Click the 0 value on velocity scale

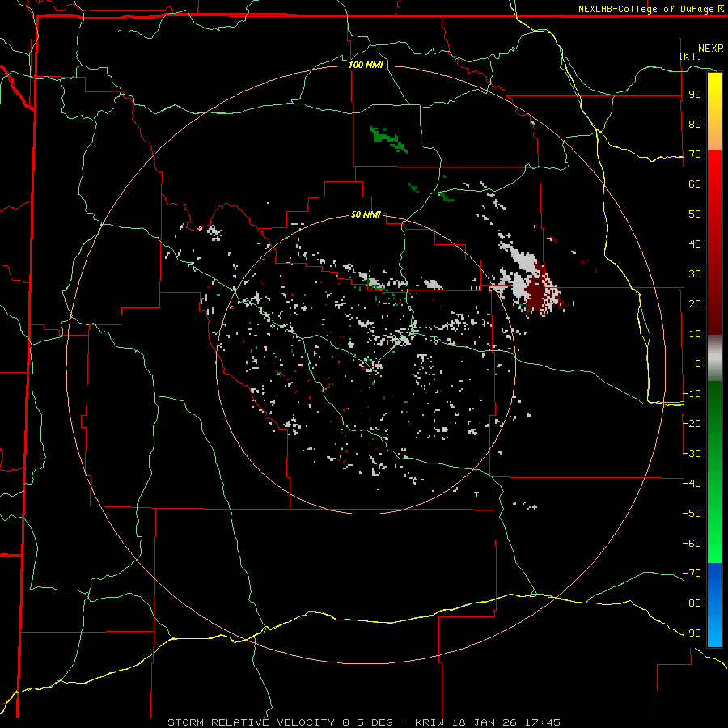[698, 364]
